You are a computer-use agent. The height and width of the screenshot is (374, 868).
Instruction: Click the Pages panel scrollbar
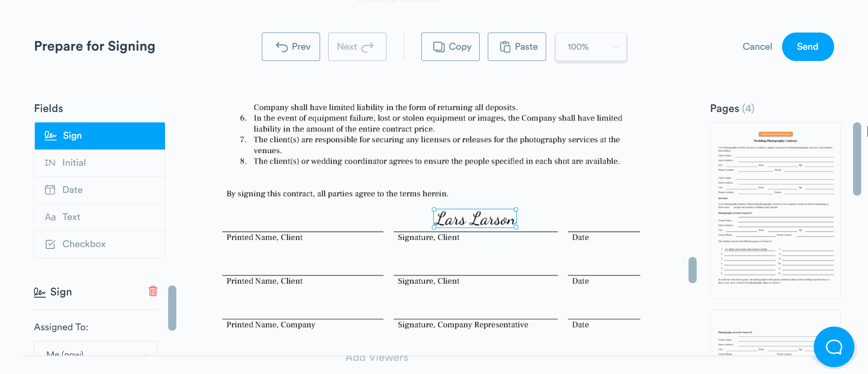857,159
